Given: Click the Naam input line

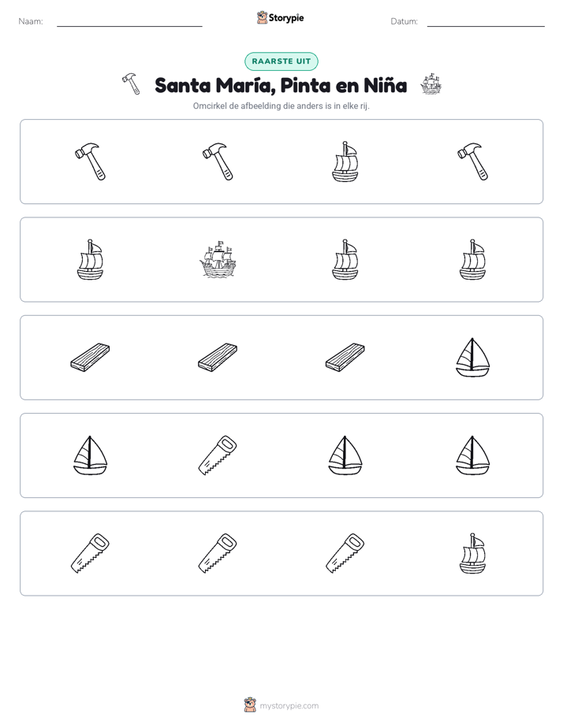Looking at the screenshot, I should click(129, 22).
